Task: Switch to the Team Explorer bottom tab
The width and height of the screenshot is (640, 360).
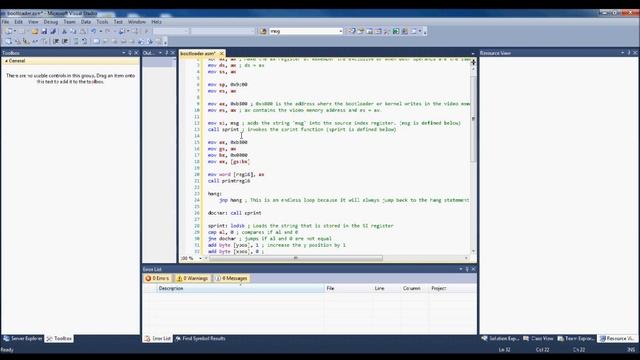Action: [576, 338]
